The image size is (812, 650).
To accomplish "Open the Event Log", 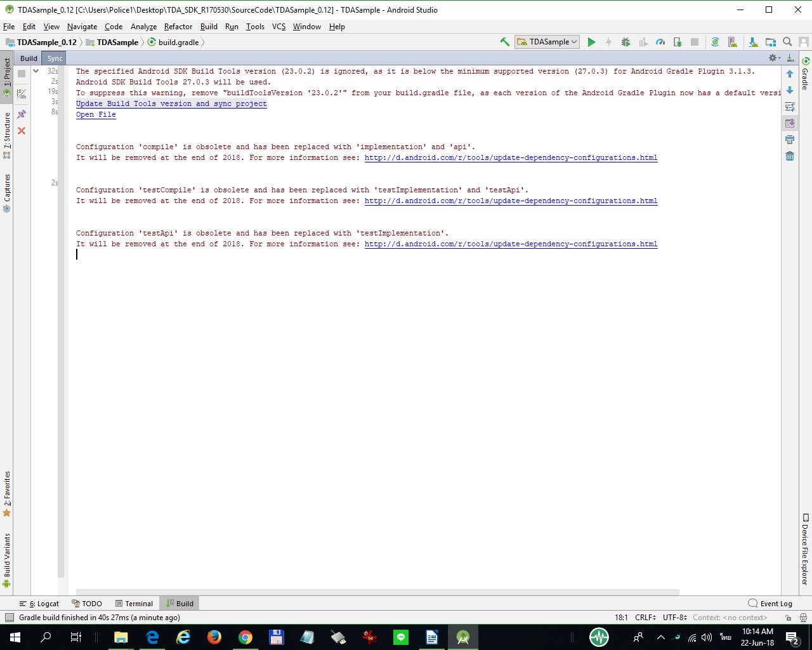I will (x=770, y=604).
